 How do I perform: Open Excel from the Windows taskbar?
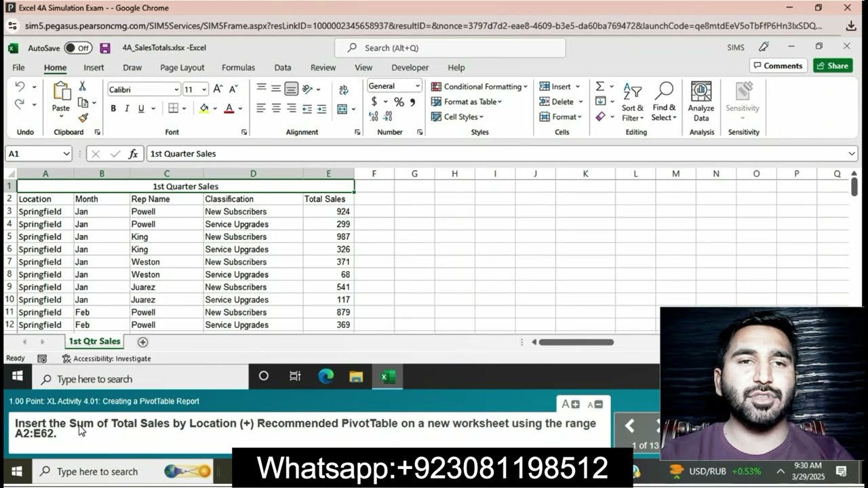pyautogui.click(x=388, y=377)
